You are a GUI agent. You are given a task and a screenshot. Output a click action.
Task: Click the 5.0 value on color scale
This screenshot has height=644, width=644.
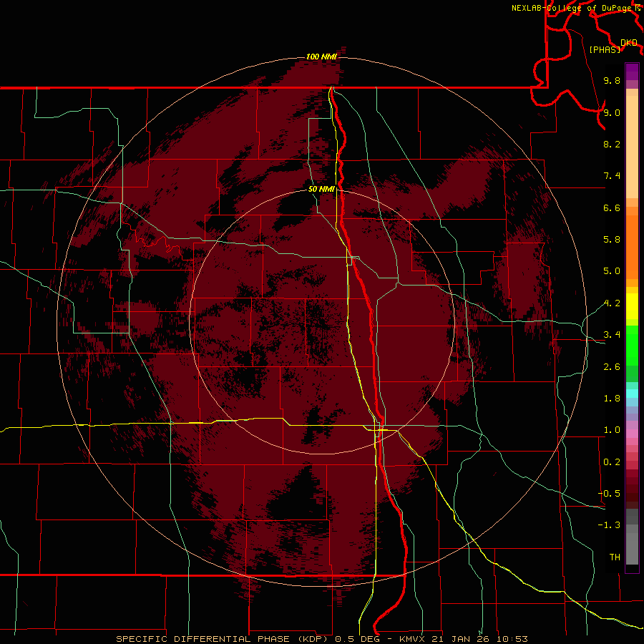point(612,271)
